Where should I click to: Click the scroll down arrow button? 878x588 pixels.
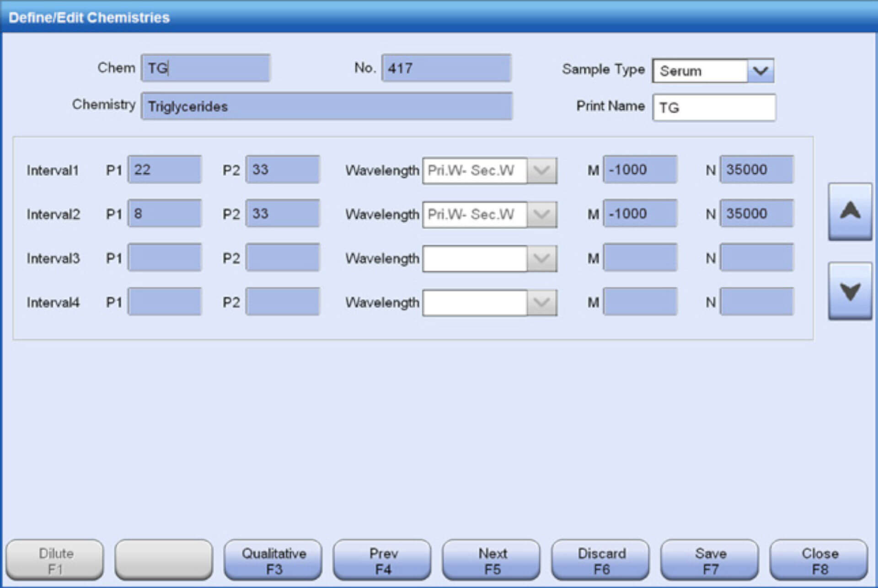[x=850, y=291]
